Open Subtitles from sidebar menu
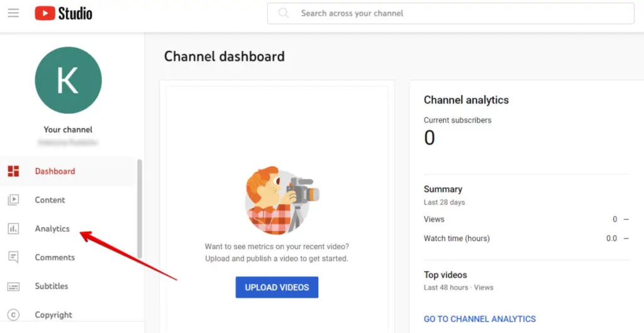The width and height of the screenshot is (644, 333). tap(52, 286)
